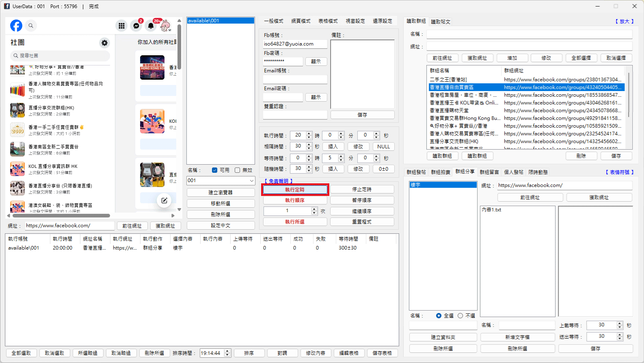The width and height of the screenshot is (644, 363).
Task: Click 全部選擇 in group reader panel
Action: point(581,58)
